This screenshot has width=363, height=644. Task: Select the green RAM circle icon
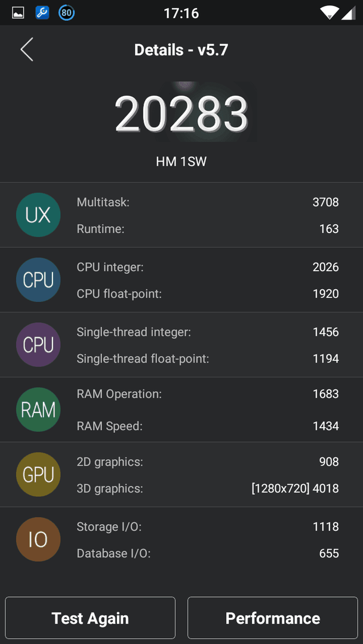tap(38, 410)
